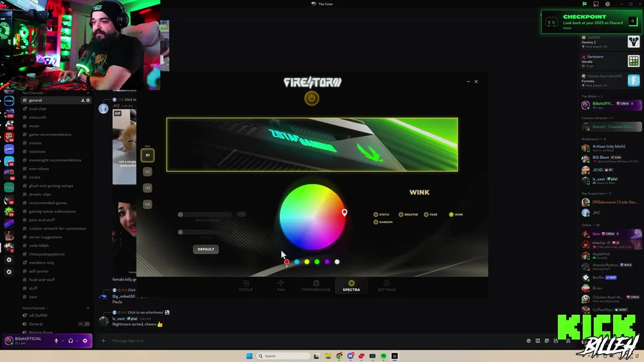The width and height of the screenshot is (644, 362).
Task: Open headphone output options dropdown arrow
Action: [x=76, y=341]
